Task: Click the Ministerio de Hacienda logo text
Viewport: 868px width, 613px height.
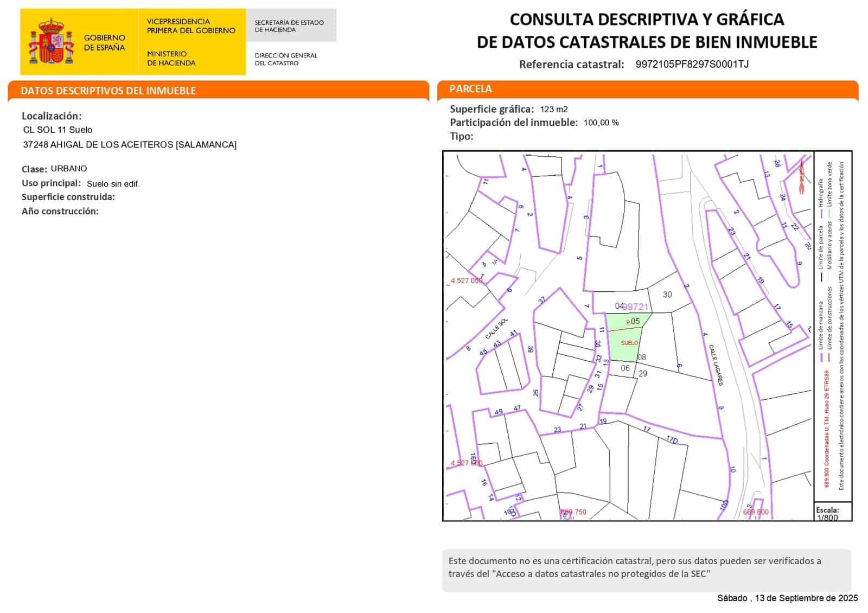Action: point(171,59)
